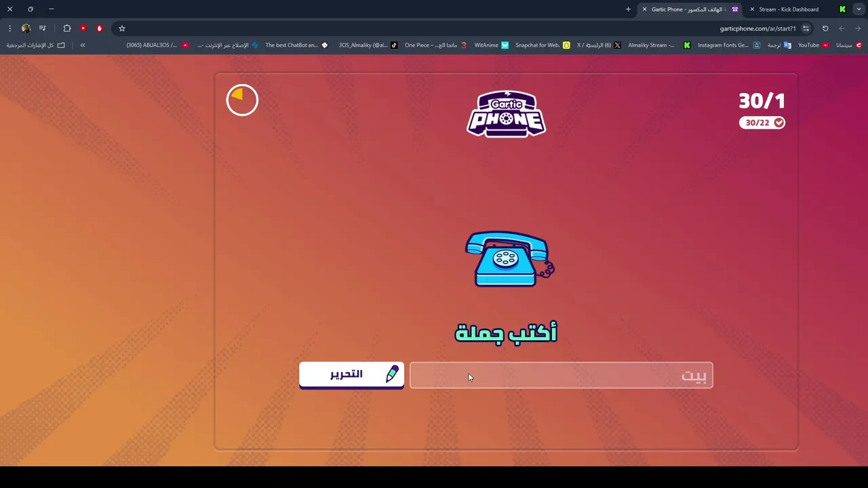Minimize the browser window

(52, 9)
